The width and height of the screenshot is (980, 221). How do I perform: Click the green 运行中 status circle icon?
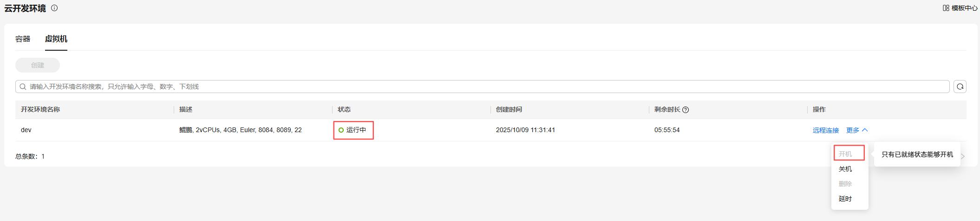click(341, 130)
